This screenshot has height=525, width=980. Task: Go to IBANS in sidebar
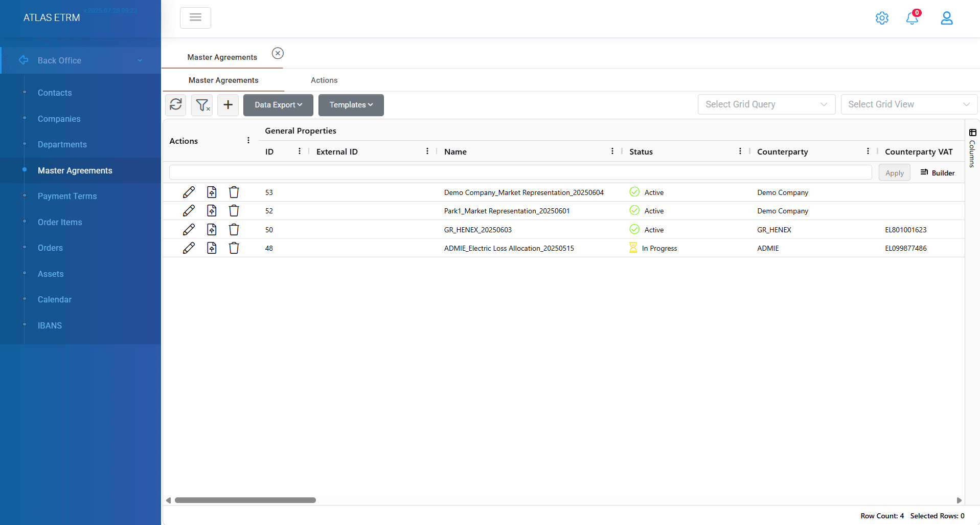click(50, 325)
